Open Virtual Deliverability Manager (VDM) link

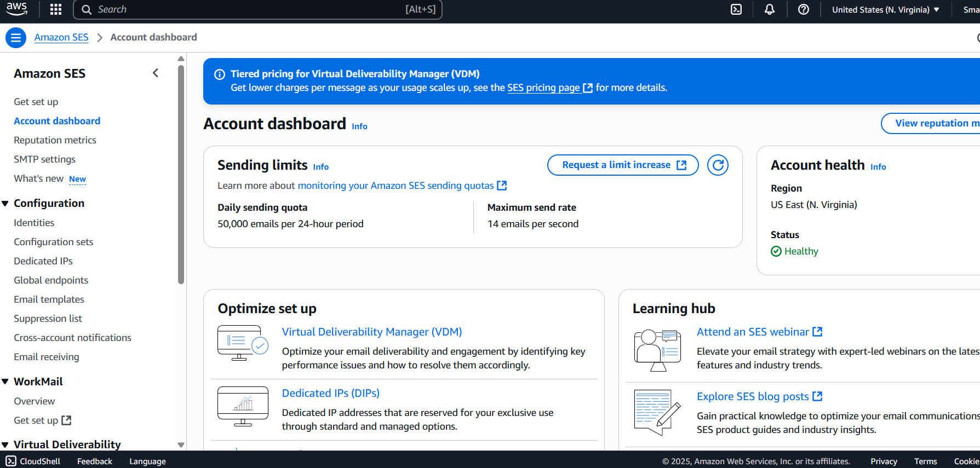point(372,332)
